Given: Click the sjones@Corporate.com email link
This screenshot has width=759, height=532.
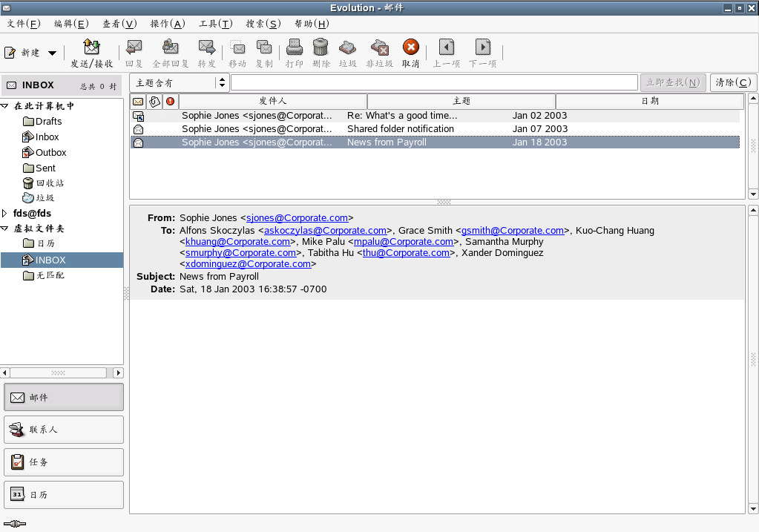Looking at the screenshot, I should coord(297,218).
